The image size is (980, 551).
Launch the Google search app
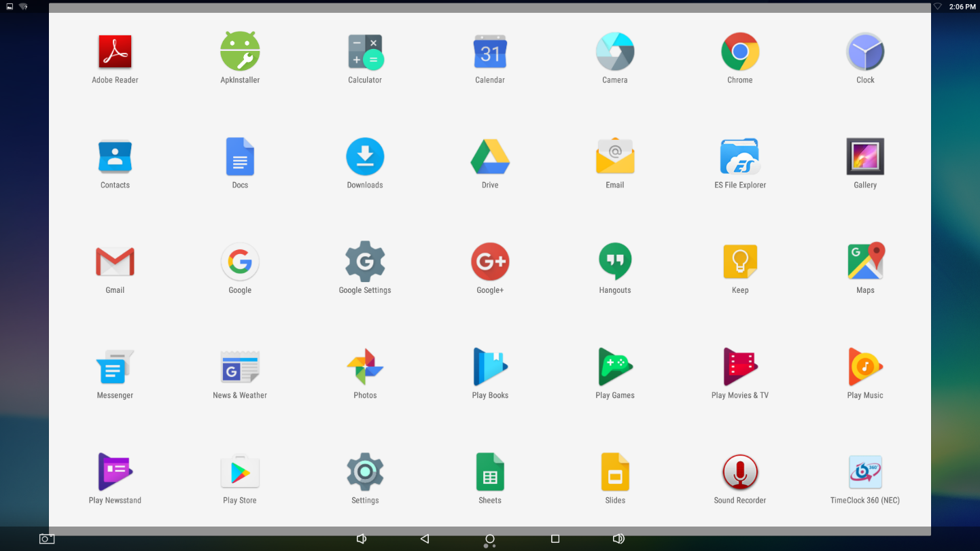click(240, 262)
